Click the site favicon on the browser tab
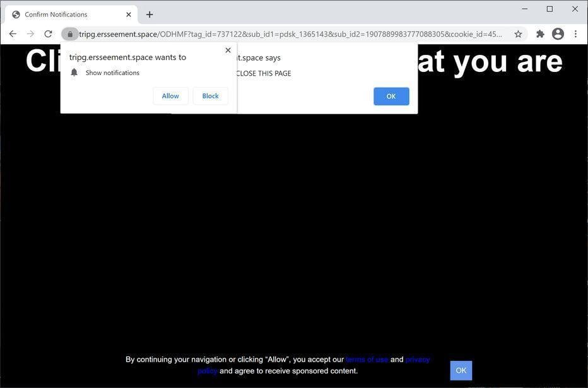 16,14
